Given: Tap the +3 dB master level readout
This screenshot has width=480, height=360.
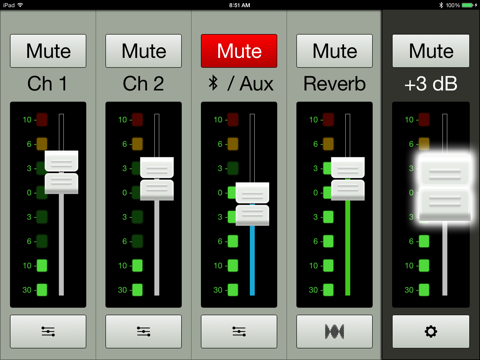Looking at the screenshot, I should click(431, 84).
